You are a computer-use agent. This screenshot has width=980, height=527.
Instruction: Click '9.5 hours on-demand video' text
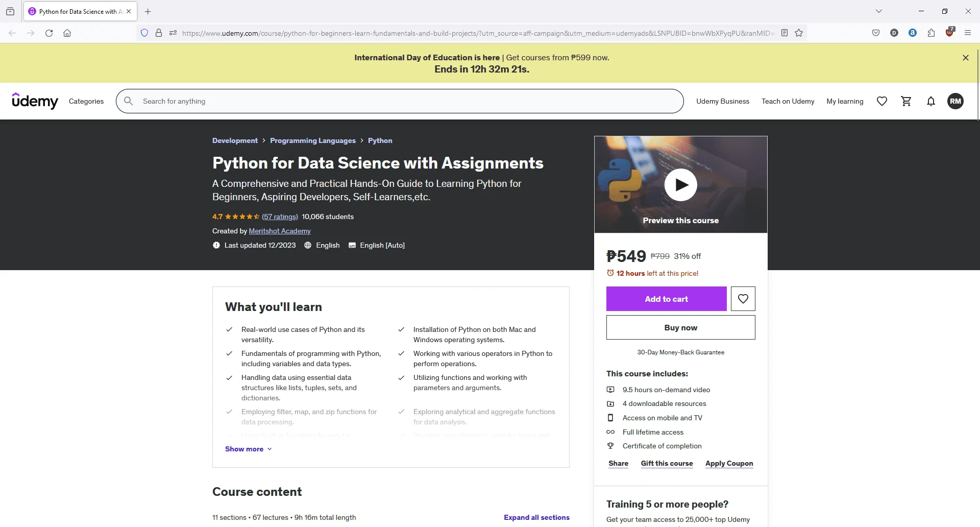point(666,390)
